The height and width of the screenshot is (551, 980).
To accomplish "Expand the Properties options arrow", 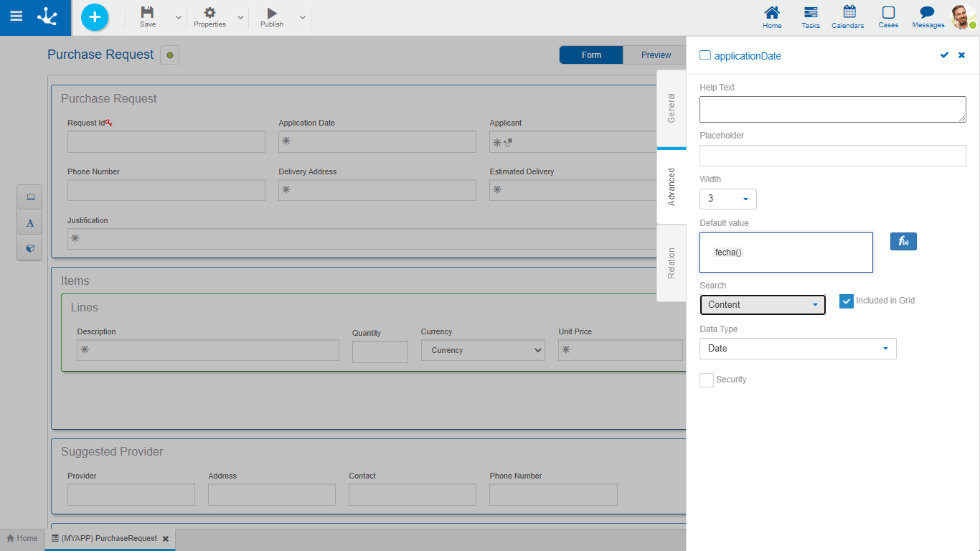I will tap(240, 17).
